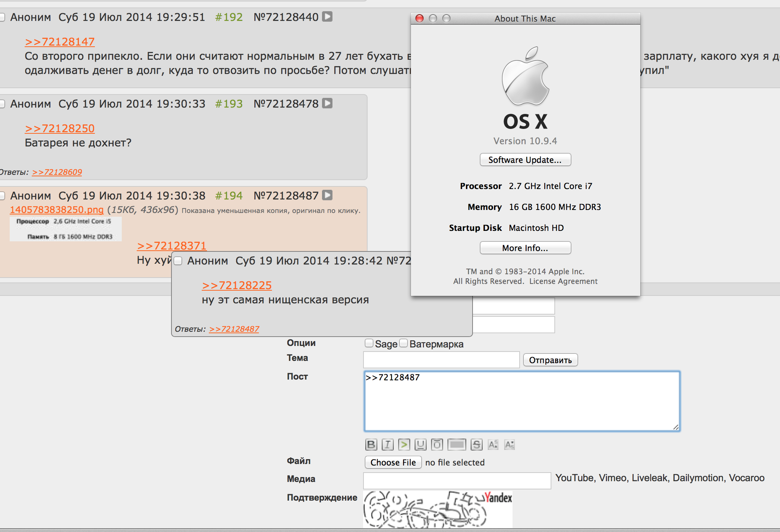Screen dimensions: 780x532
Task: Open post №72128478 arrow menu
Action: point(328,103)
